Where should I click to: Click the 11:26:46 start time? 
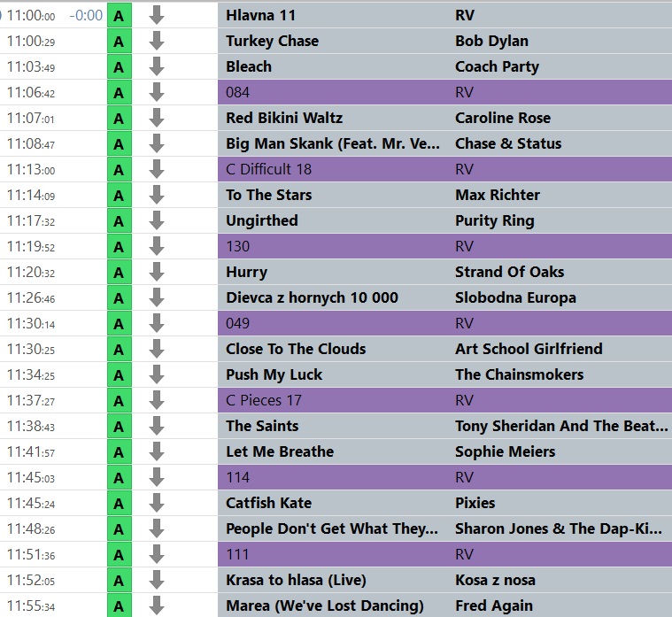coord(31,297)
